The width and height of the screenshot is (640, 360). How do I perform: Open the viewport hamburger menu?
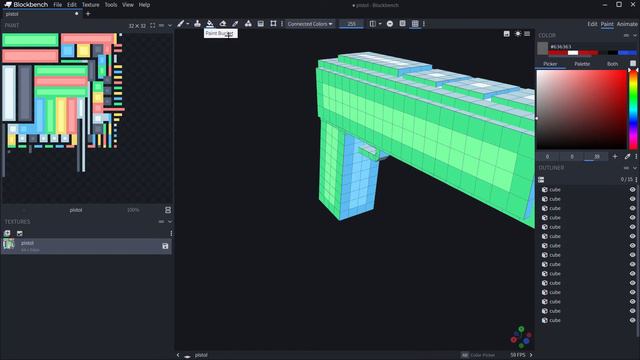coord(527,34)
